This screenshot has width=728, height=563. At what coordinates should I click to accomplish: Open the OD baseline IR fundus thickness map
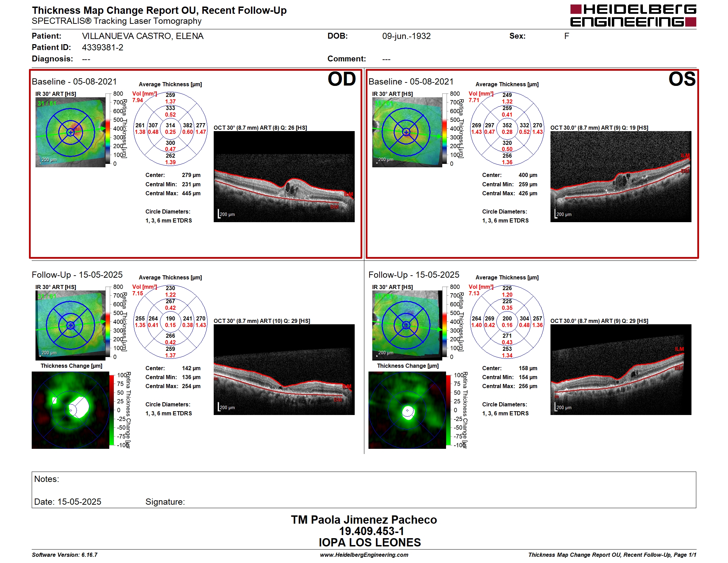(x=70, y=132)
